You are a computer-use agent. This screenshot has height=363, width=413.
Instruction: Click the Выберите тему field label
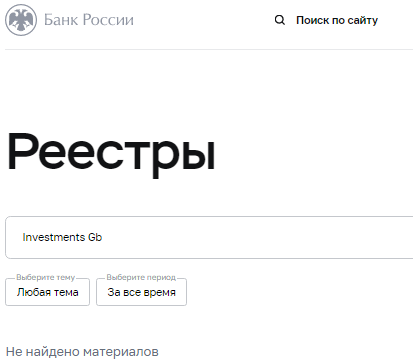(46, 277)
